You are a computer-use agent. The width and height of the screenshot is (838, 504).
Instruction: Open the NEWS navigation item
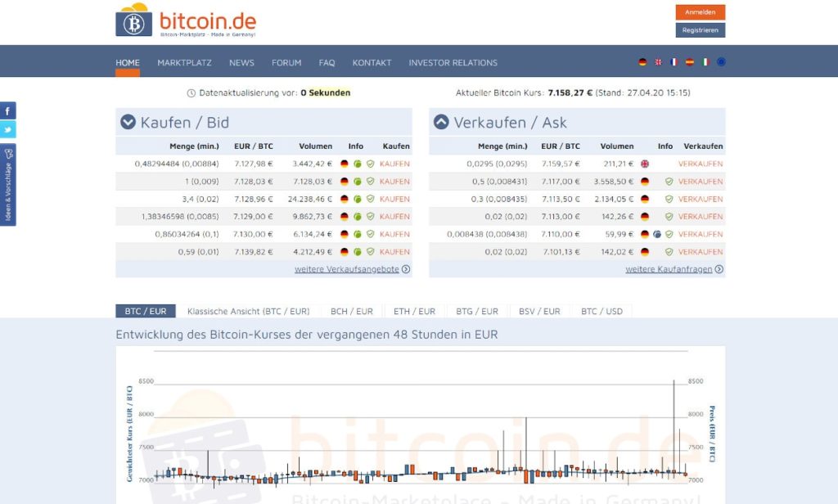(241, 63)
